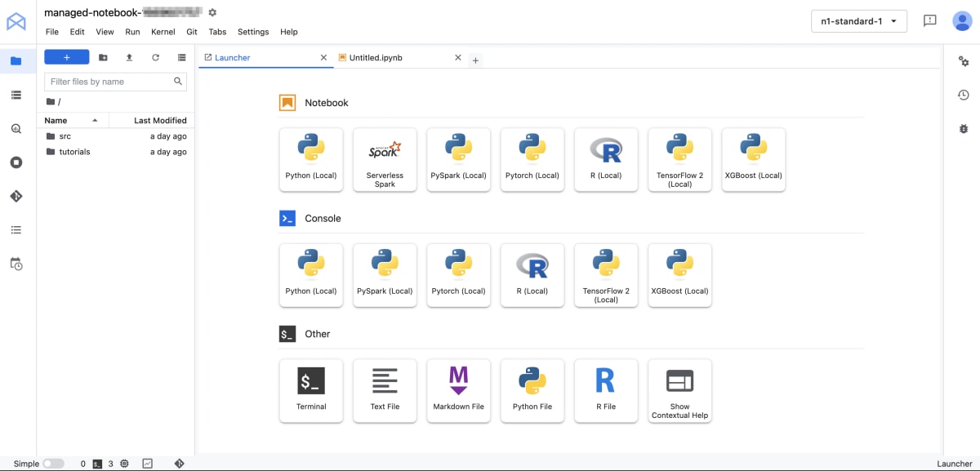Create a new Text File
The height and width of the screenshot is (471, 980).
click(385, 391)
